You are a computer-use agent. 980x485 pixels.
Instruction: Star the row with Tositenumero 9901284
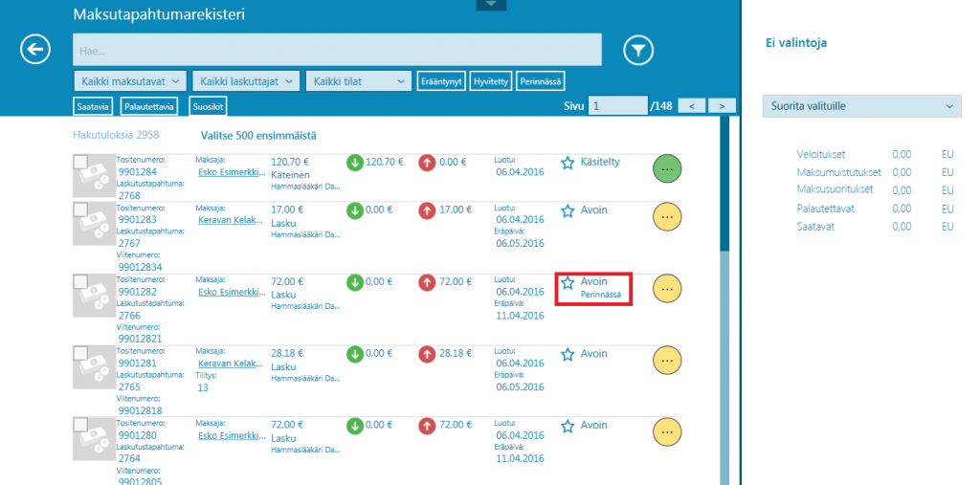(568, 163)
